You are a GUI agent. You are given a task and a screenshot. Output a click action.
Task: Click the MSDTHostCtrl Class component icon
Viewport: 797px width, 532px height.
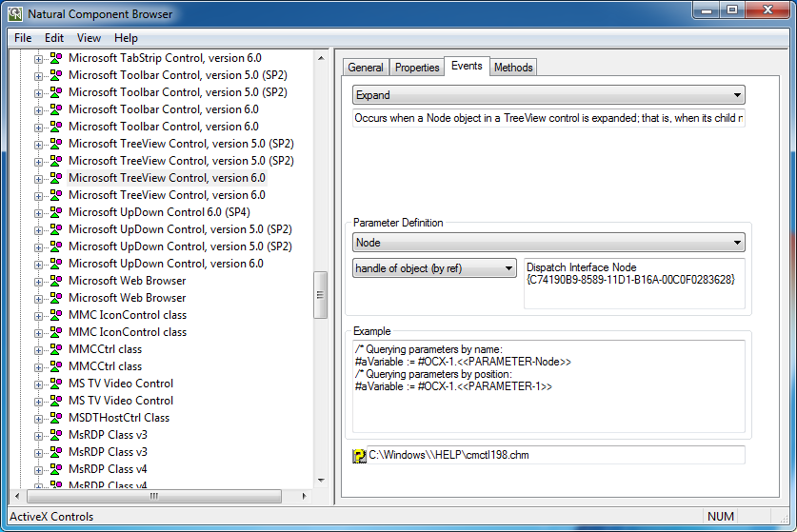tap(56, 418)
